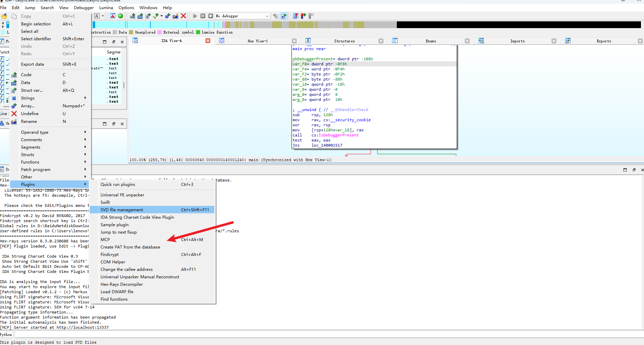Click the blue 'C' run-to-cursor toolbar icon
The image size is (644, 345).
(284, 16)
